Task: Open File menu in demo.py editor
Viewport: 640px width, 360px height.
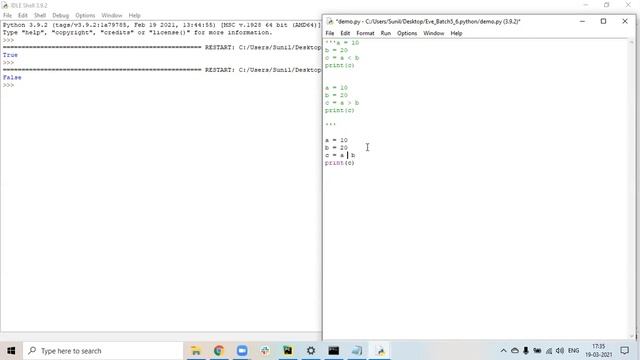Action: coord(330,33)
